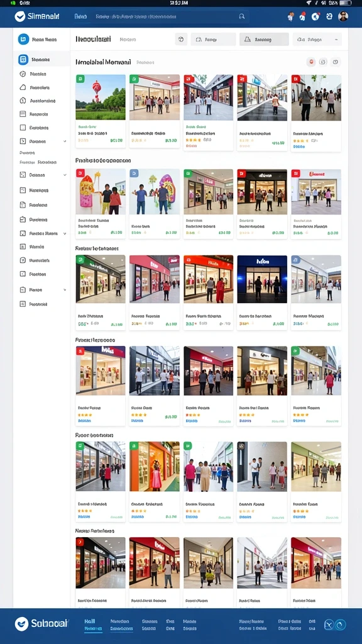Image resolution: width=362 pixels, height=644 pixels.
Task: Click the white checkmark logo in the header
Action: point(19,16)
